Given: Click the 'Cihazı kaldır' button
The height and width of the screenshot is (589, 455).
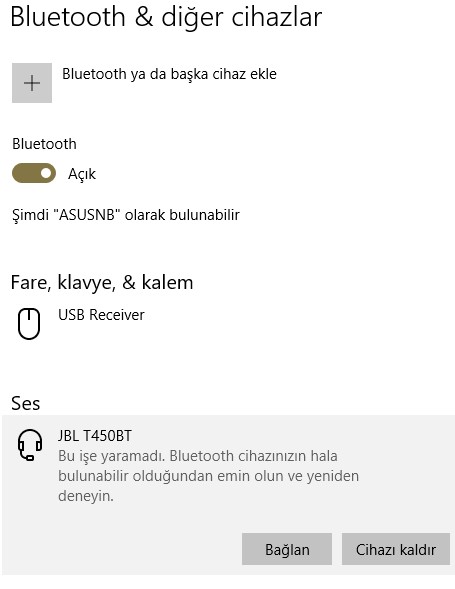Looking at the screenshot, I should [396, 549].
